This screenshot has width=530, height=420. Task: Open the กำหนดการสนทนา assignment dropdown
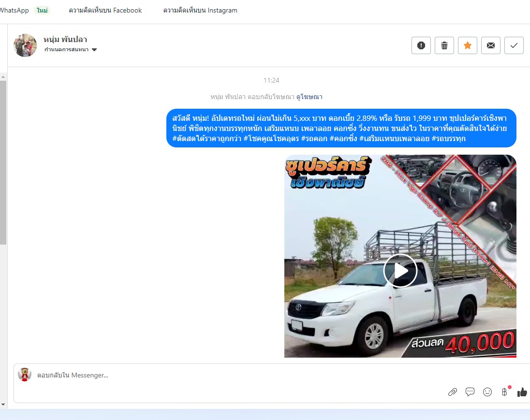71,50
